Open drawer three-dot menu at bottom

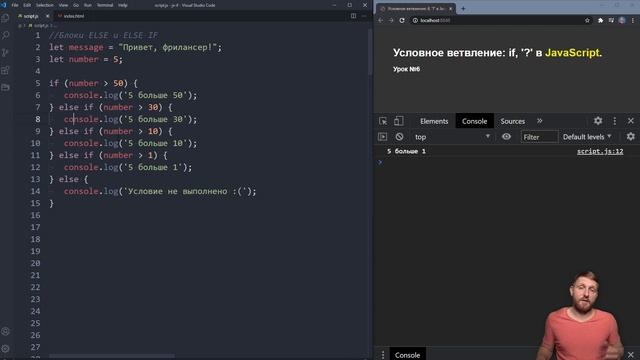click(383, 355)
